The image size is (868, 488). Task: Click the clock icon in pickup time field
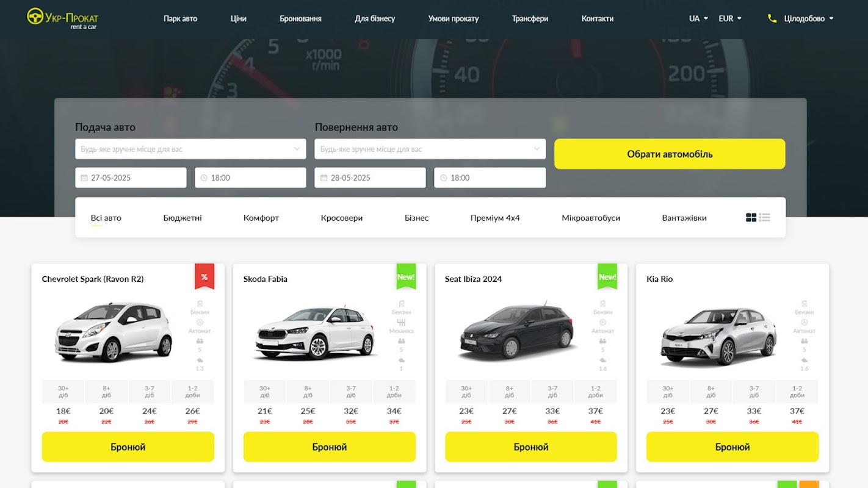pos(204,178)
